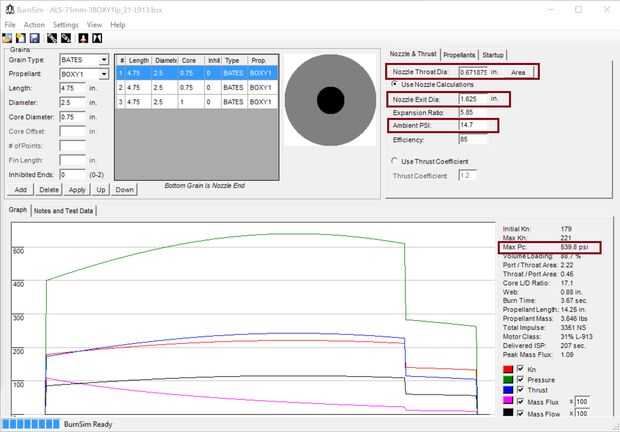This screenshot has width=620, height=432.
Task: Click the Nozzle Throat Dia input field
Action: (x=474, y=72)
